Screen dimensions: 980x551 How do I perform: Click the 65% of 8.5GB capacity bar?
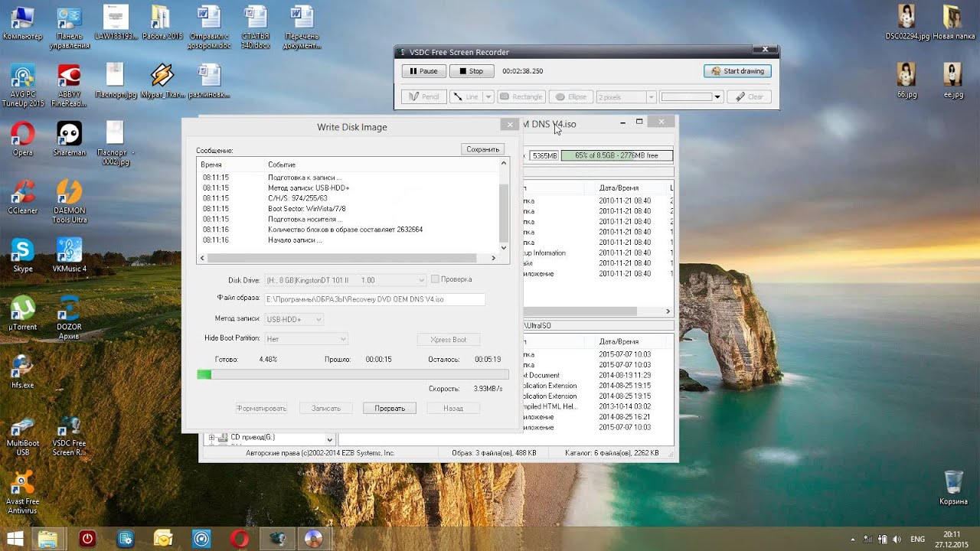(x=617, y=155)
